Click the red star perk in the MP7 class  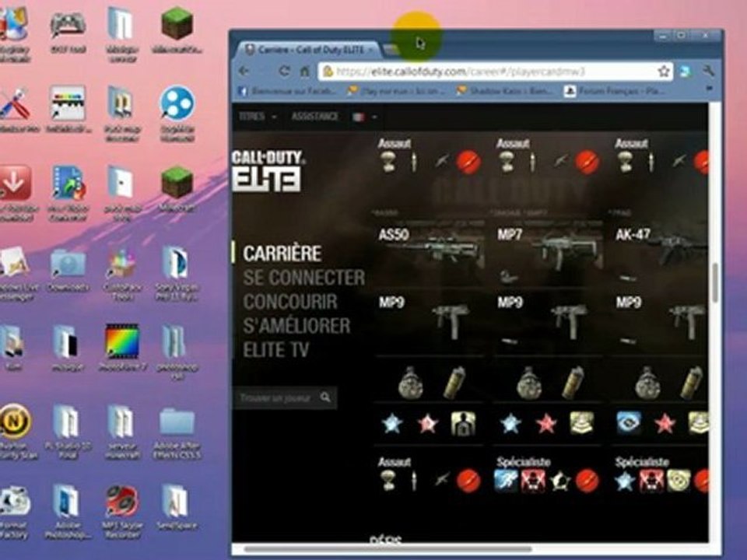(x=546, y=423)
